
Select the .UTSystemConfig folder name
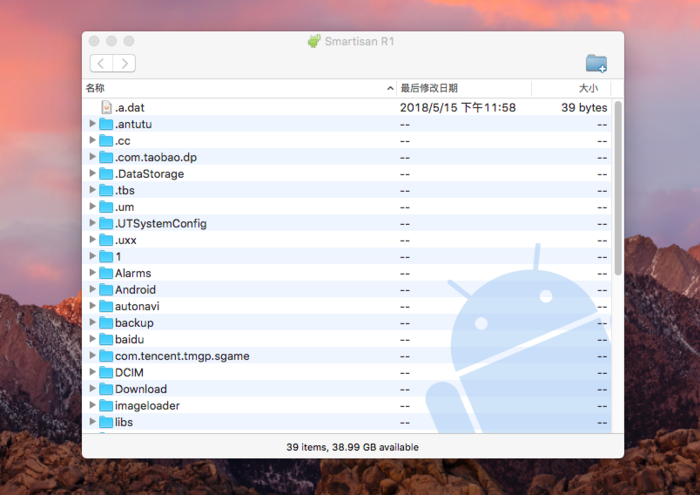[x=161, y=223]
